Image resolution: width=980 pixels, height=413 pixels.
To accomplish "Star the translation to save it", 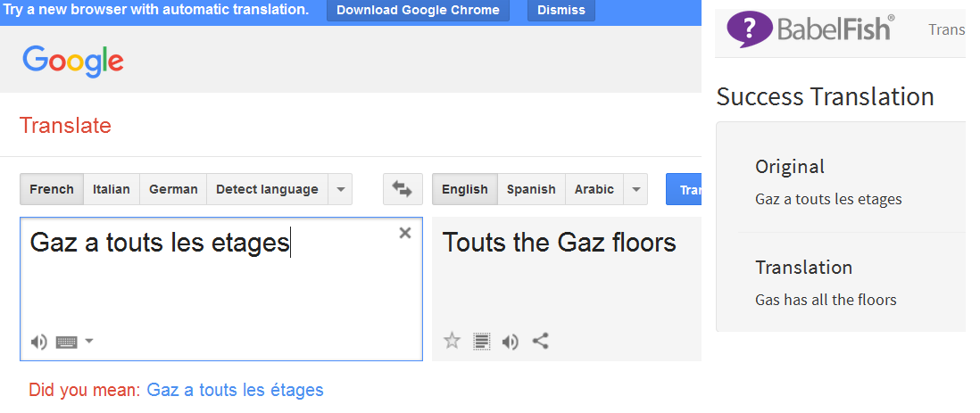I will (452, 341).
